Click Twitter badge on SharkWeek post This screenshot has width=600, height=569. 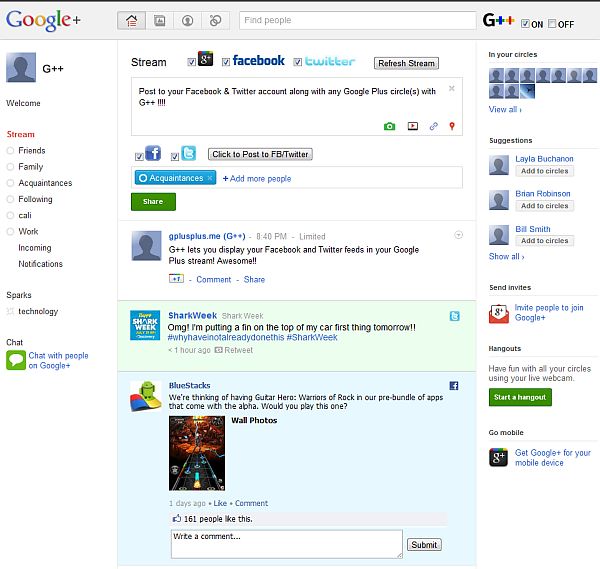[x=454, y=316]
